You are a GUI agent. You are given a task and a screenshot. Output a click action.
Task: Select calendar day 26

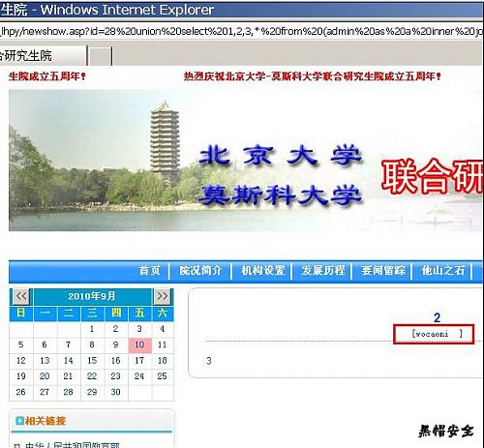click(21, 392)
